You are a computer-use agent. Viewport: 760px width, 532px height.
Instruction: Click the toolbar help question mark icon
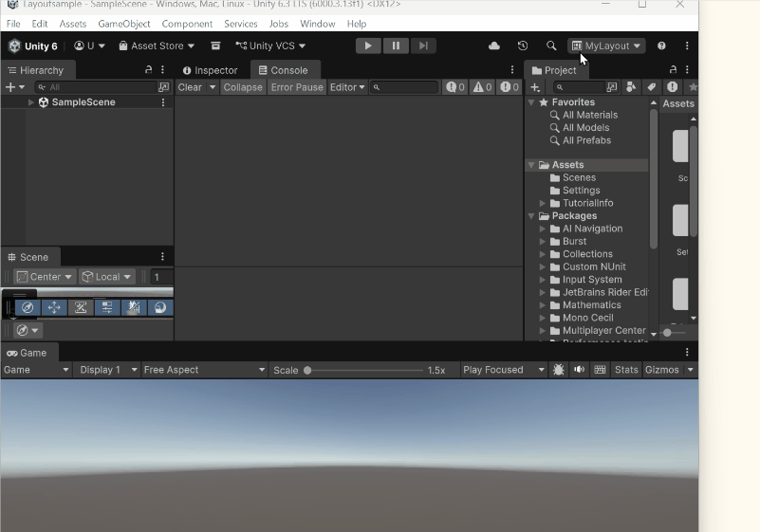point(661,46)
